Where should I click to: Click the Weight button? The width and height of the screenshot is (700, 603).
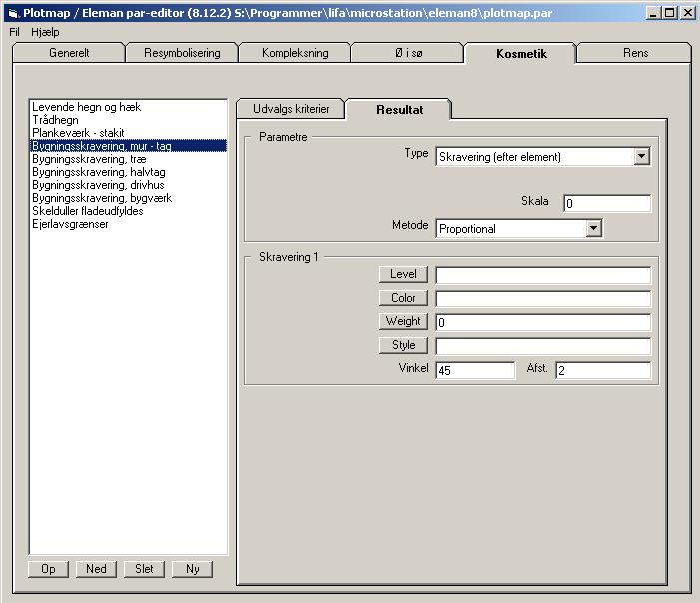(x=403, y=321)
